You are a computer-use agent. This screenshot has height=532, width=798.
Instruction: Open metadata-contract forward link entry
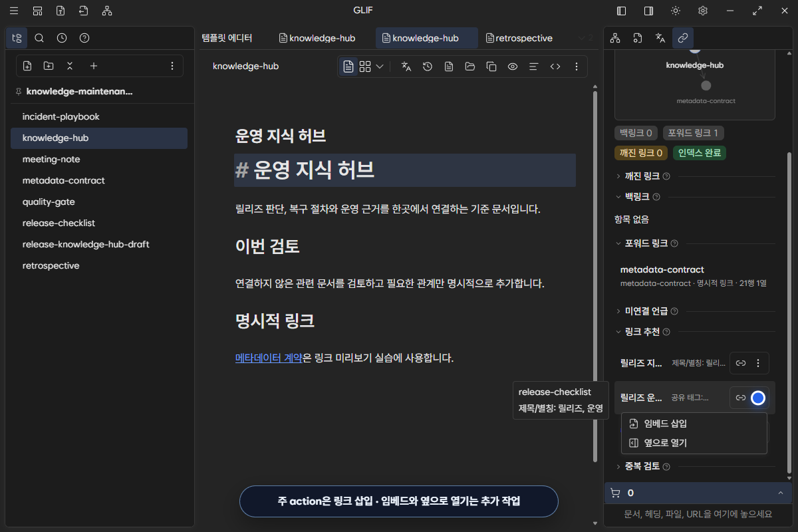694,276
